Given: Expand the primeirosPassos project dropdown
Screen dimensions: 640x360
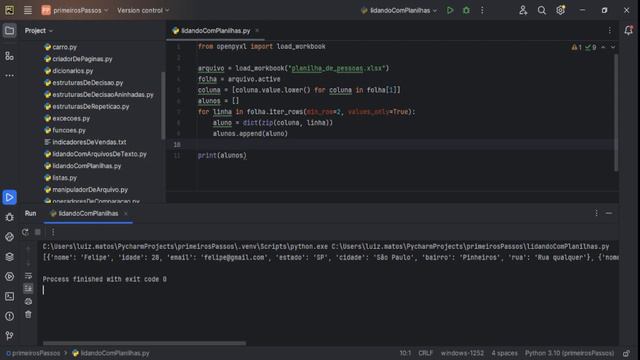Looking at the screenshot, I should [75, 10].
